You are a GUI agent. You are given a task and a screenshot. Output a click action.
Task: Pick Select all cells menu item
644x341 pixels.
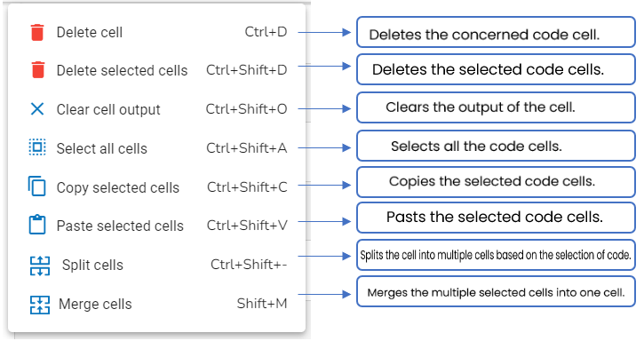(158, 148)
